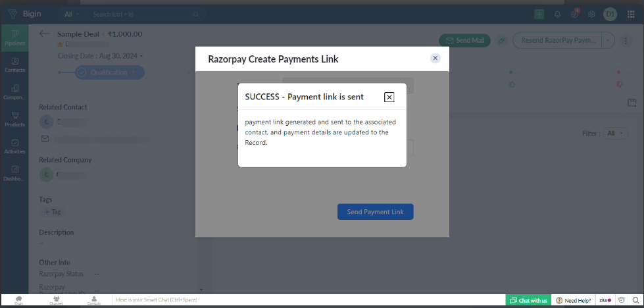Click the related company avatar

tap(46, 174)
